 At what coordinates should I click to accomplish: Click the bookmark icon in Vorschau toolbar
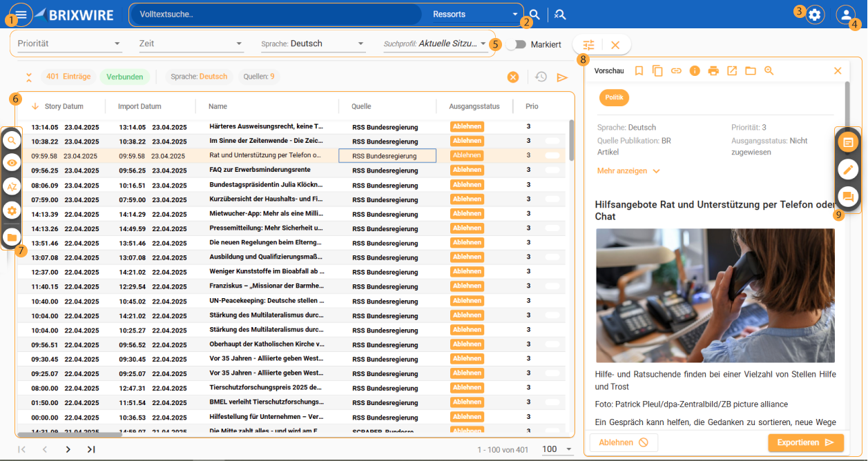pyautogui.click(x=639, y=70)
